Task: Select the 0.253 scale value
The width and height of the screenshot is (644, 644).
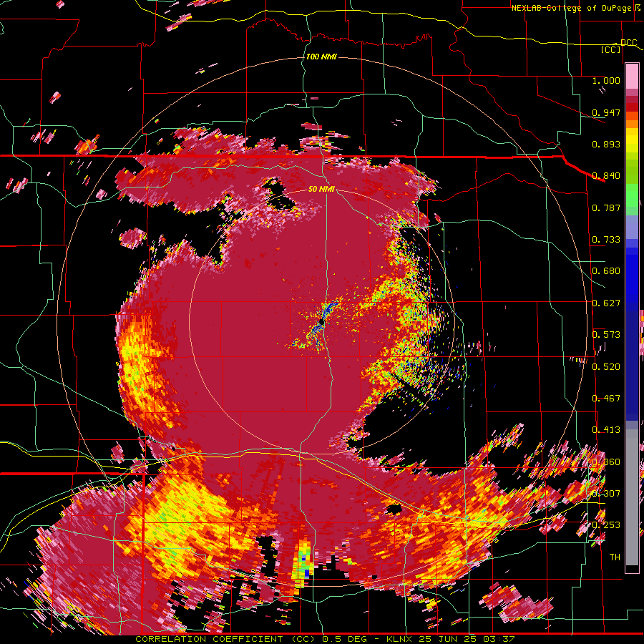Action: pos(606,525)
